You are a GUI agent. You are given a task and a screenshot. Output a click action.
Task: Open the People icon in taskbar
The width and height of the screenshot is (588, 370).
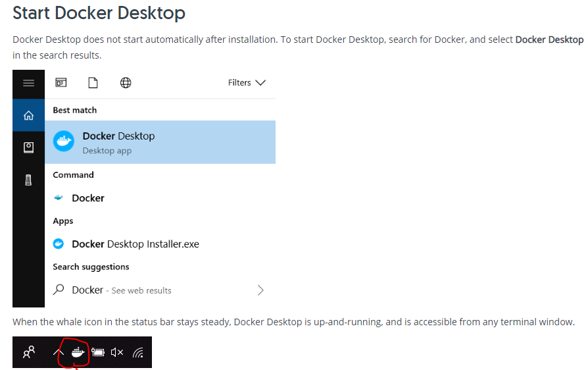click(x=29, y=352)
